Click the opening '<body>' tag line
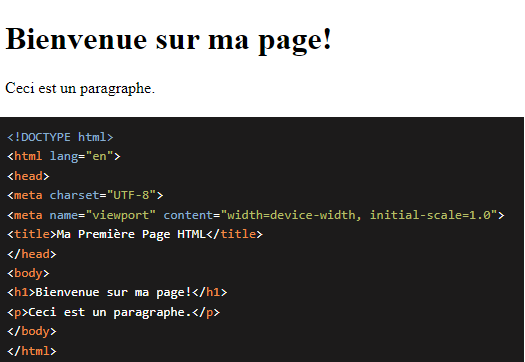Viewport: 525px width, 362px height. 28,274
